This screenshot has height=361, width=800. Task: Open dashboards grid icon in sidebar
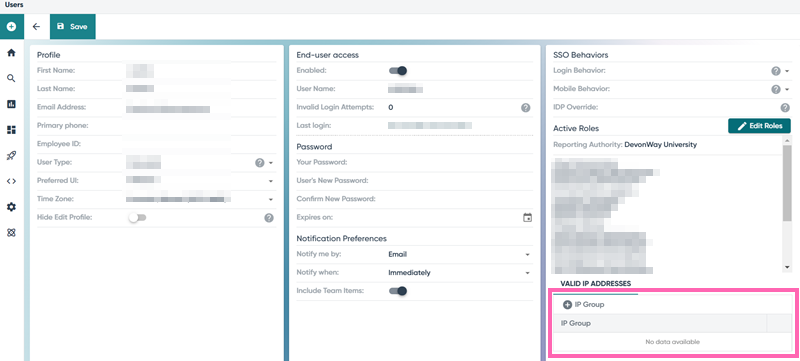pos(11,130)
